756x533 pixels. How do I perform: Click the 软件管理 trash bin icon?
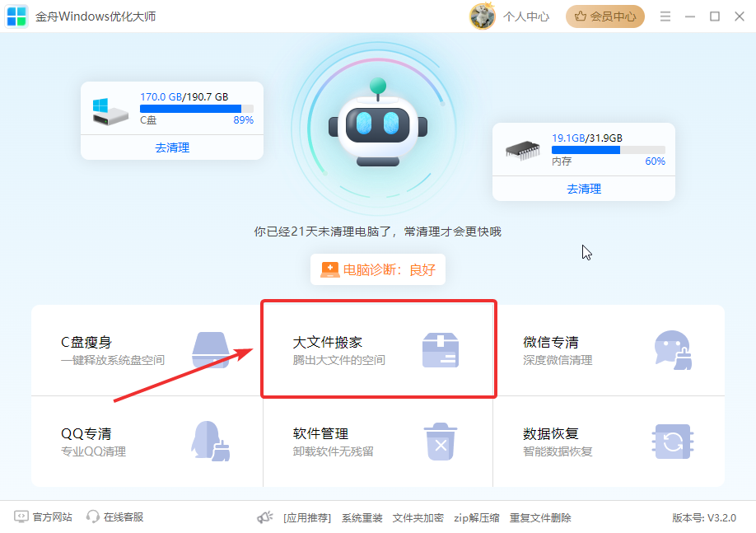(x=441, y=442)
